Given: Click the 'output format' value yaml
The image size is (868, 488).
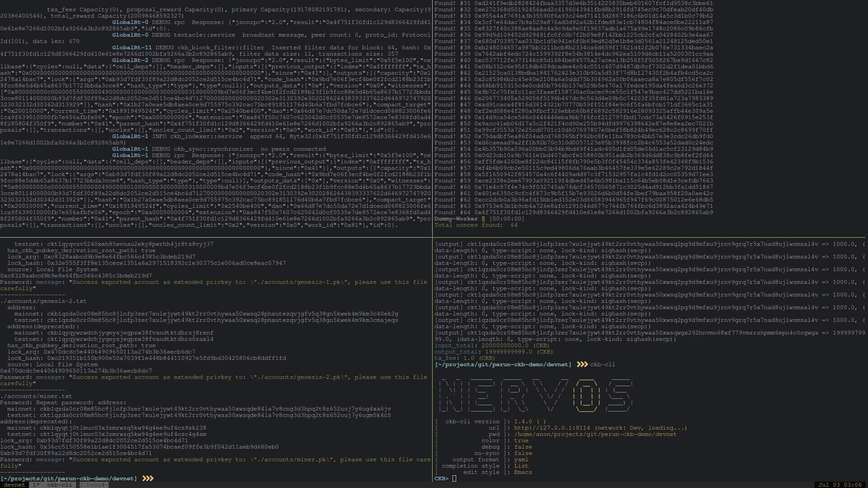Looking at the screenshot, I should 521,459.
